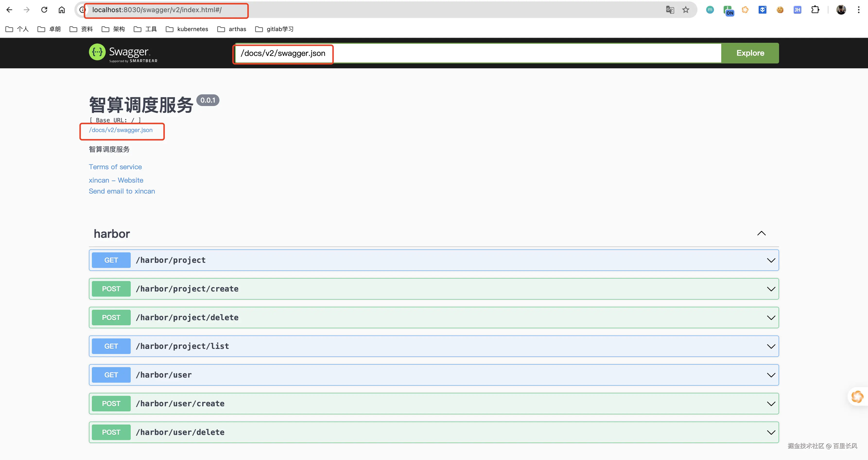868x460 pixels.
Task: Open the cookie extension icon
Action: click(780, 10)
